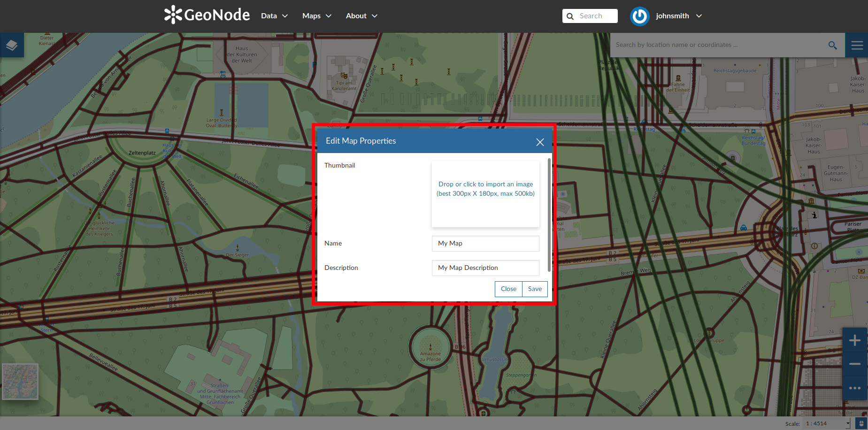The height and width of the screenshot is (430, 868).
Task: Click the GeoNode logo
Action: coord(207,15)
